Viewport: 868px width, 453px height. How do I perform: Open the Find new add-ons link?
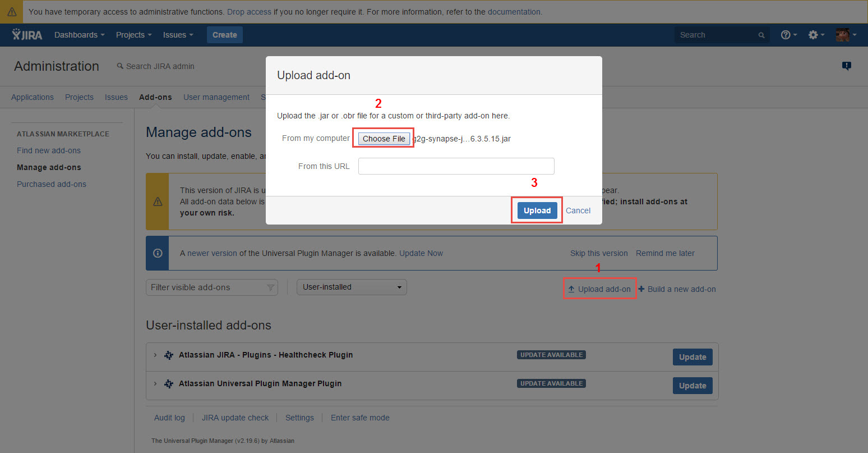(x=49, y=150)
